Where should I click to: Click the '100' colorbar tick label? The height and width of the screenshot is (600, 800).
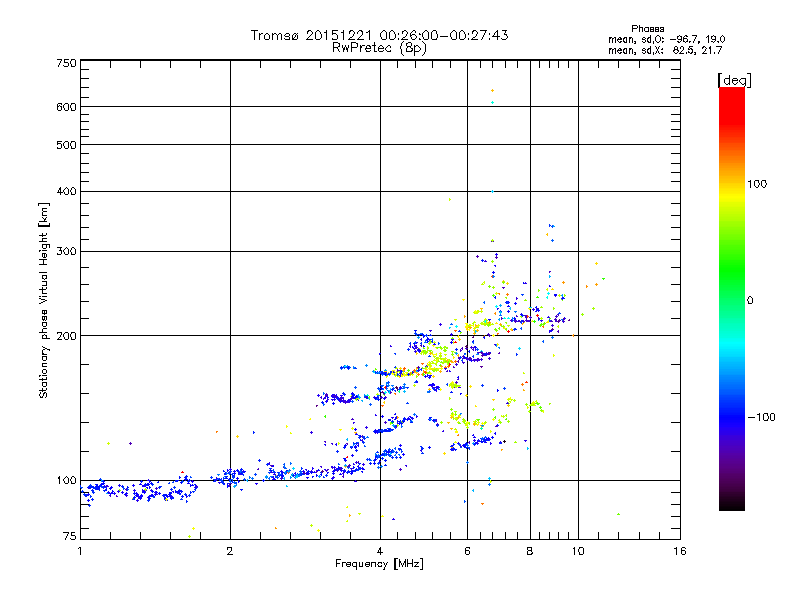[757, 184]
